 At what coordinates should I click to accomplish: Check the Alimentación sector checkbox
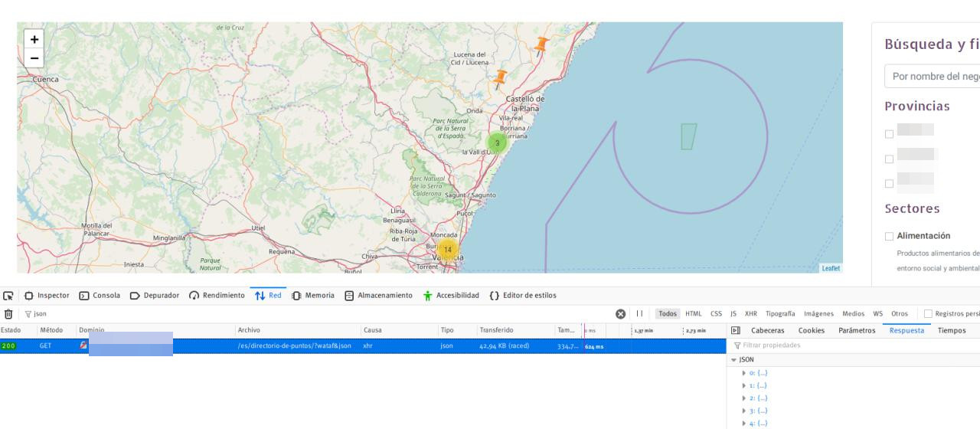click(x=889, y=236)
